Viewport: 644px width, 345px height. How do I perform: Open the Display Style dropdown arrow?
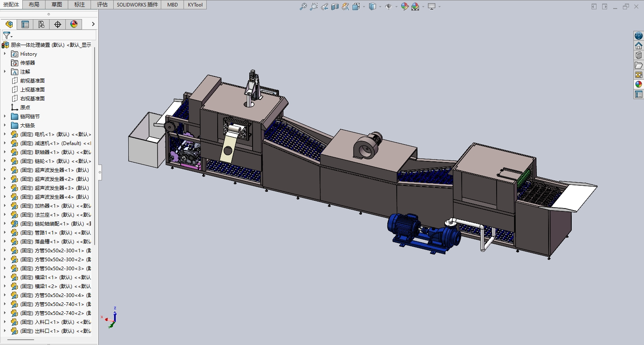380,7
